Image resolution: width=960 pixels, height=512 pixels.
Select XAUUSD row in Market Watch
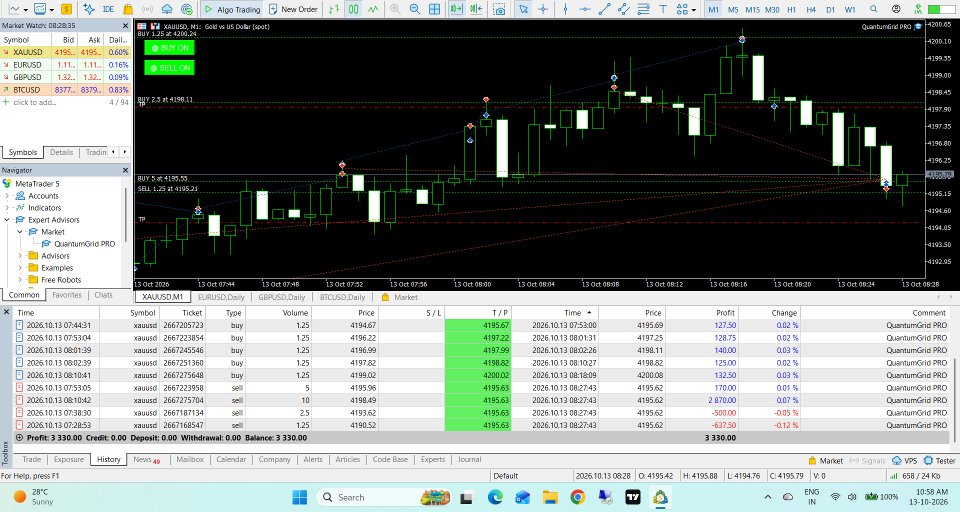pos(66,52)
